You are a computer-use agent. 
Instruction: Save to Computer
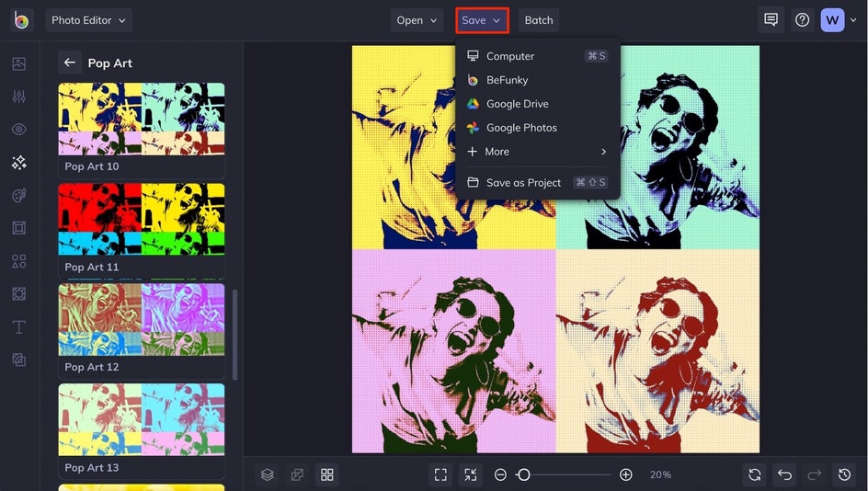(537, 56)
